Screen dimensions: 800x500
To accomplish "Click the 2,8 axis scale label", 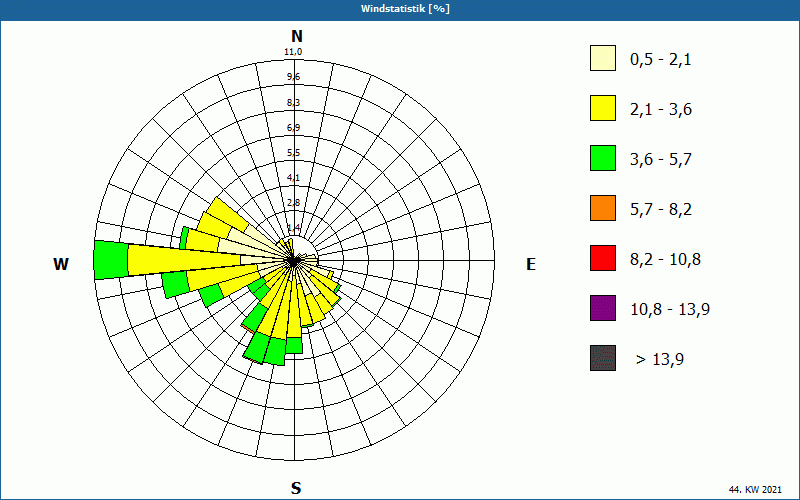I will click(x=293, y=203).
